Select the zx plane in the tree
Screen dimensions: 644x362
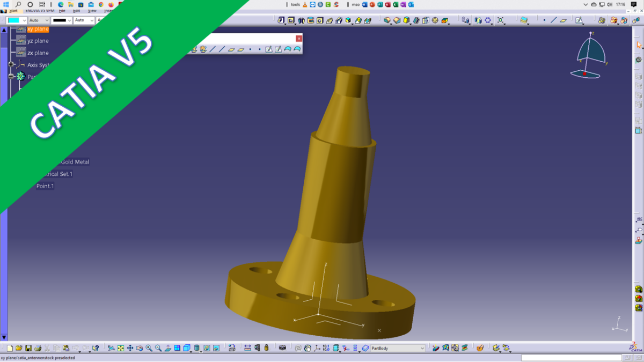pos(38,53)
